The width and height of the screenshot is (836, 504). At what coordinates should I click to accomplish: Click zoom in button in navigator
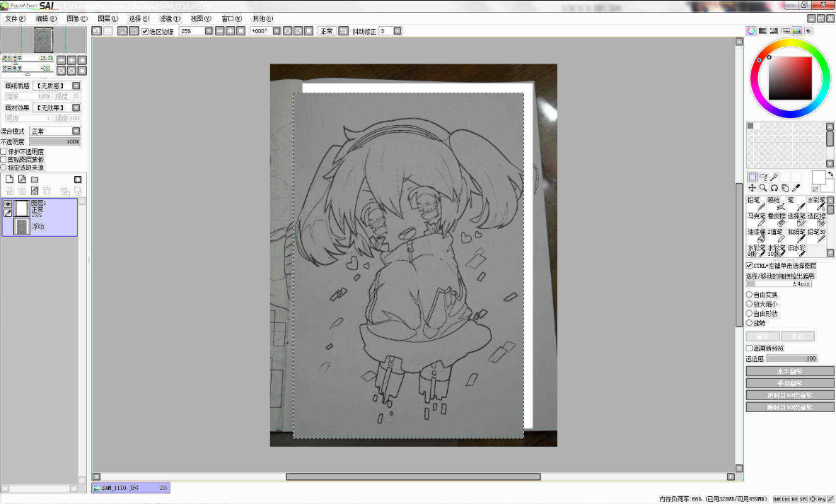(72, 60)
